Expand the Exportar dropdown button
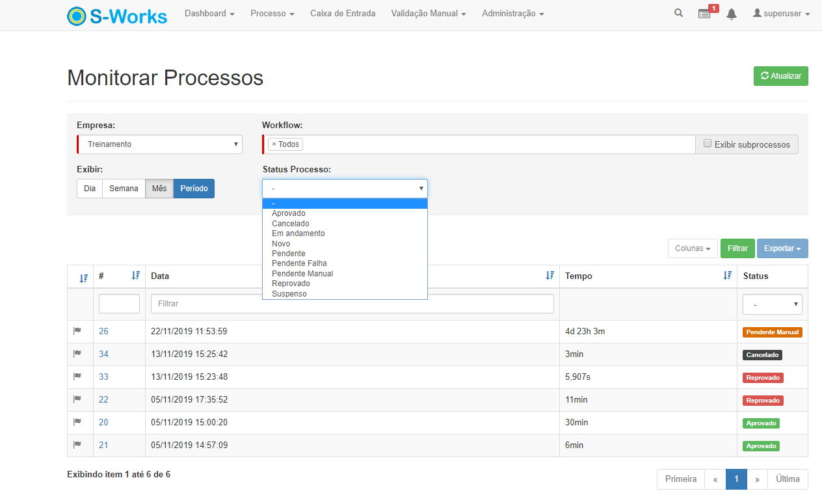The height and width of the screenshot is (504, 822). (x=782, y=248)
